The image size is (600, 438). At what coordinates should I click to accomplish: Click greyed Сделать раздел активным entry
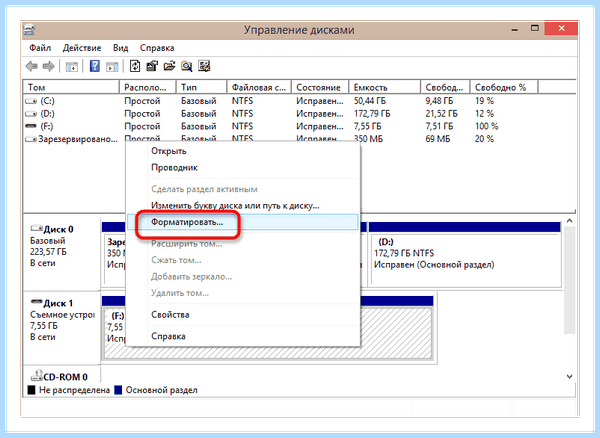(x=243, y=189)
